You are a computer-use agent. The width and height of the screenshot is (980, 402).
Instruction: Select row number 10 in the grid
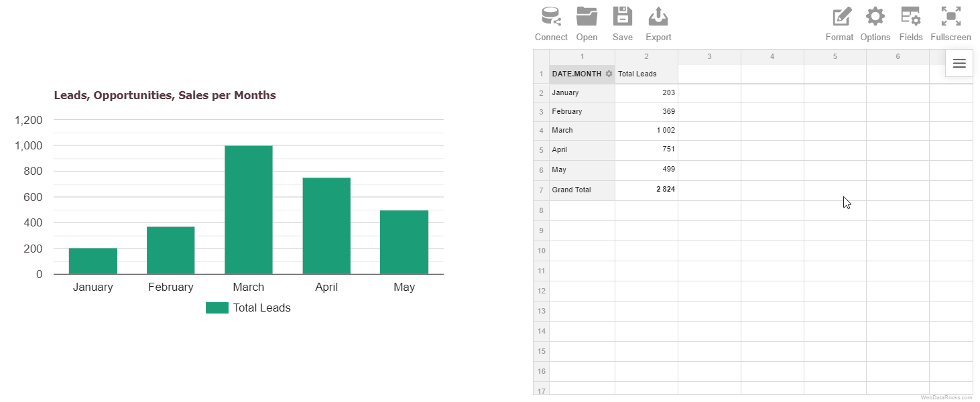541,251
